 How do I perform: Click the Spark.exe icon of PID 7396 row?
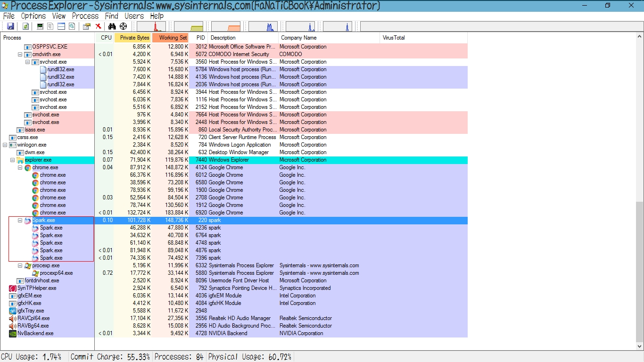click(x=35, y=258)
